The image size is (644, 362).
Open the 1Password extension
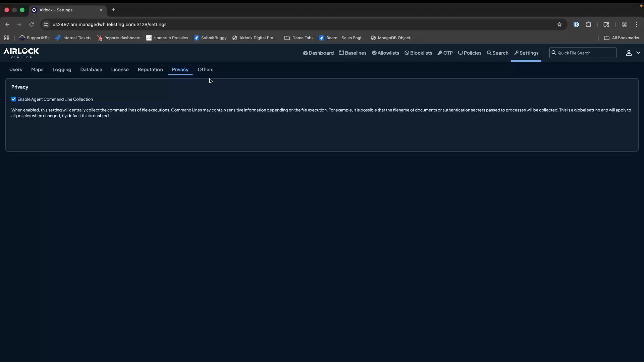point(576,24)
